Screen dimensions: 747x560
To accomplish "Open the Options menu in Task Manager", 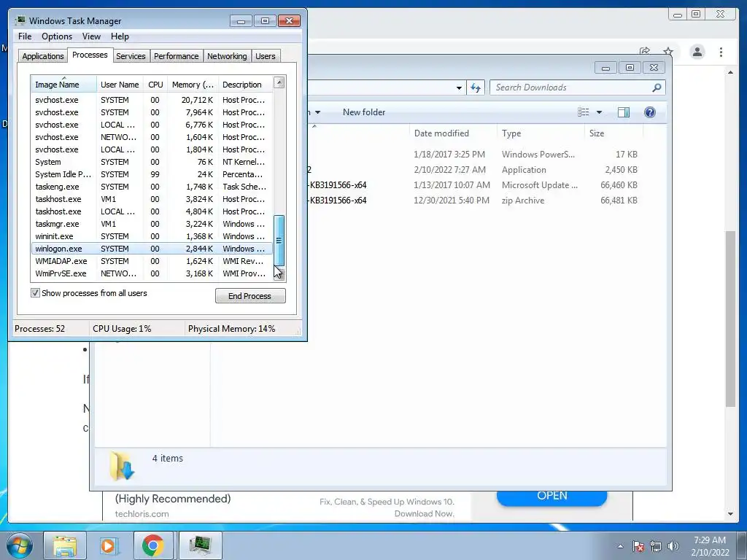I will point(57,36).
